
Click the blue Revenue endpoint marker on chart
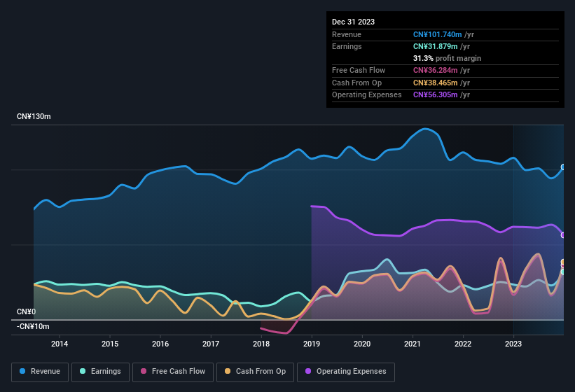point(563,167)
